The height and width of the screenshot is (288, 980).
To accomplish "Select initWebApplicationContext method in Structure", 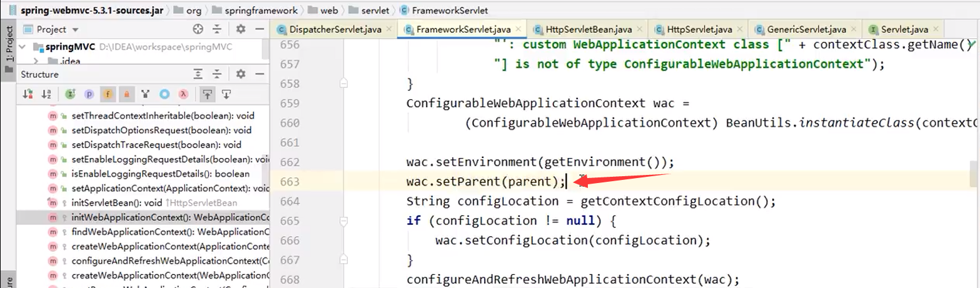I will pyautogui.click(x=143, y=217).
